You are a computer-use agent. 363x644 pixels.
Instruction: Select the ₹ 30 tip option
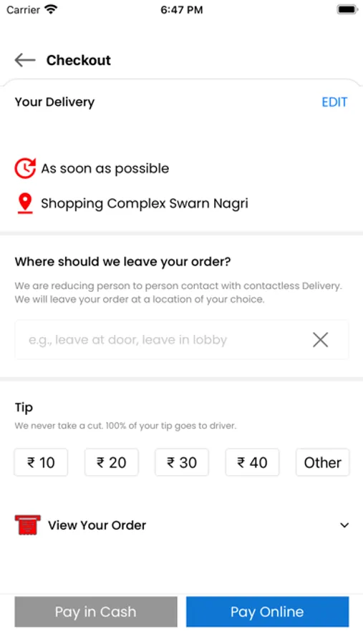[x=182, y=462]
